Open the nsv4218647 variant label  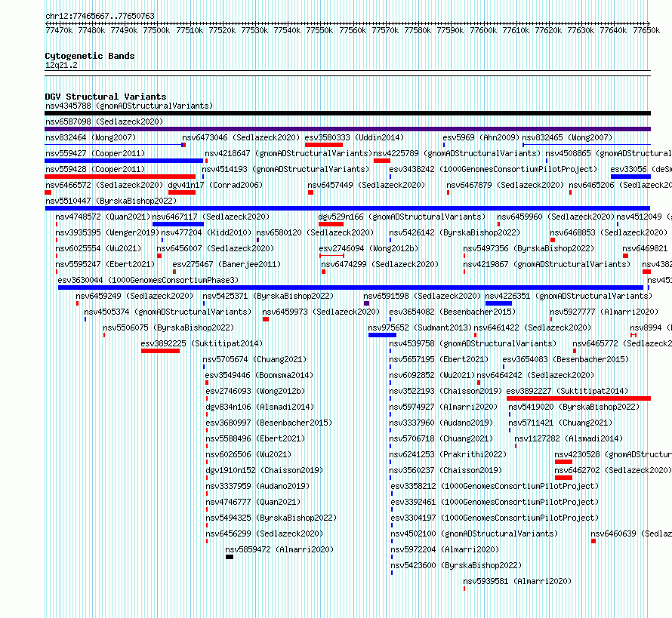(288, 153)
